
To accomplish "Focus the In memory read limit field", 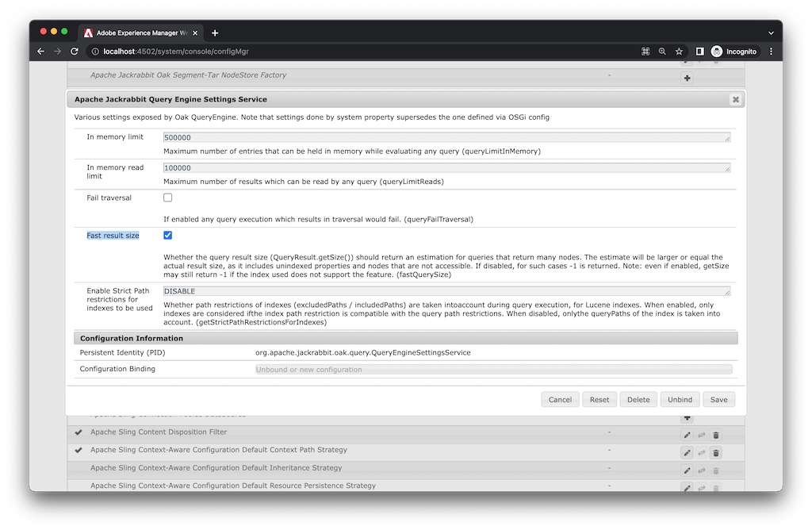I will [x=447, y=168].
